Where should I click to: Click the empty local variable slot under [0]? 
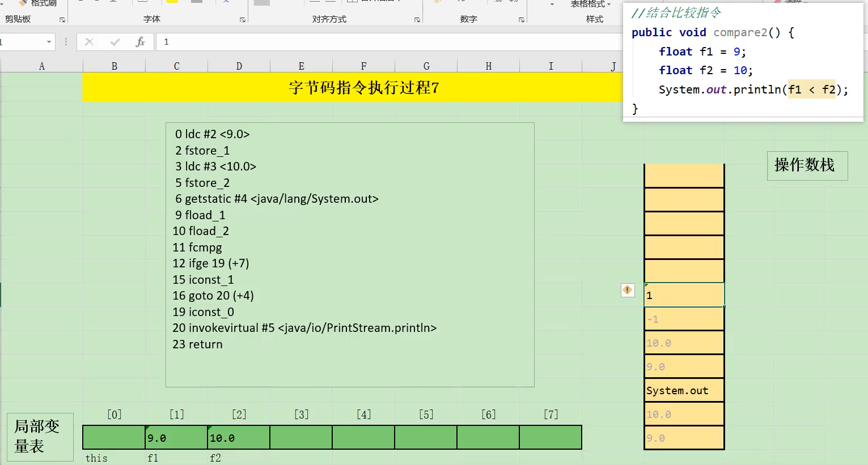(114, 438)
